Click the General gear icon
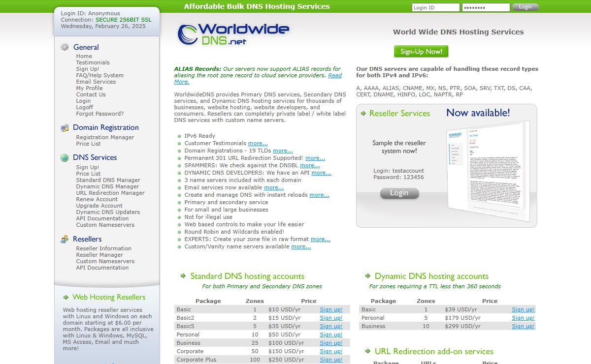 point(65,47)
